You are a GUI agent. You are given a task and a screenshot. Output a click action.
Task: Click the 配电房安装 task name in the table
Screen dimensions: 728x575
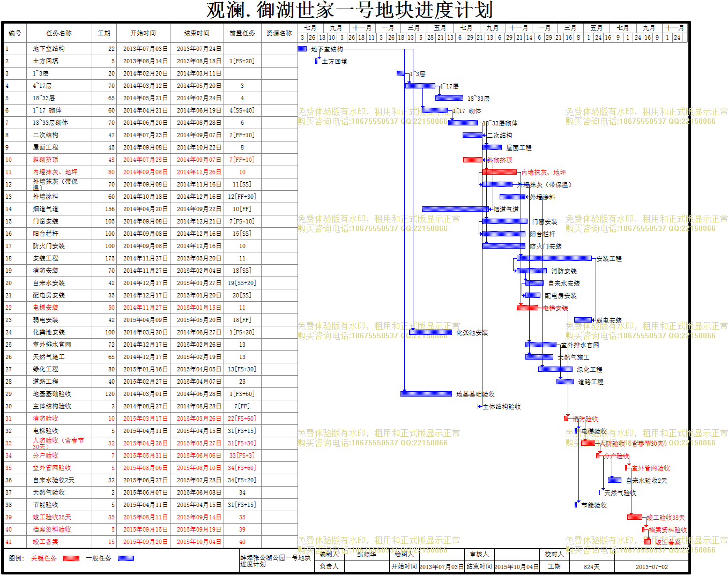point(49,295)
